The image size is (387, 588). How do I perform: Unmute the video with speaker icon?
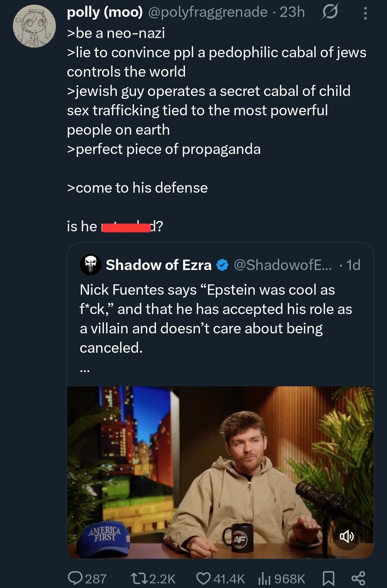tap(347, 536)
